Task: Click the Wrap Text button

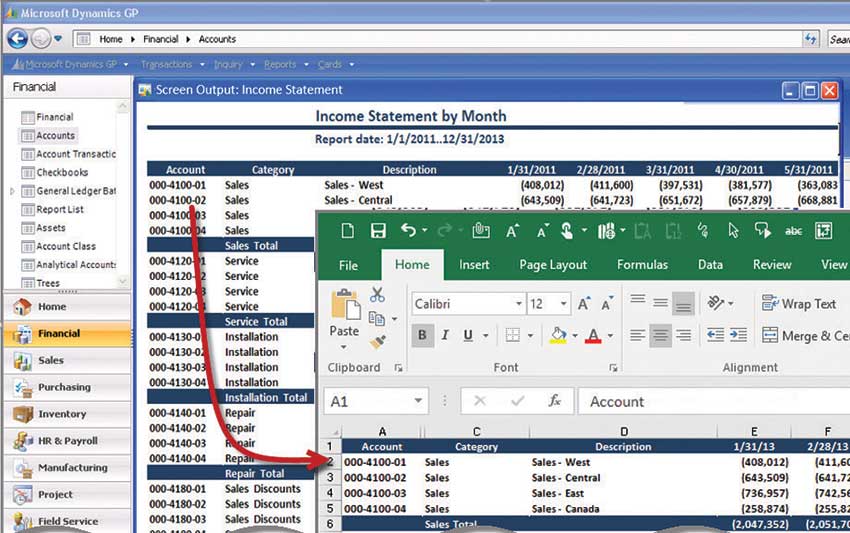Action: (797, 303)
